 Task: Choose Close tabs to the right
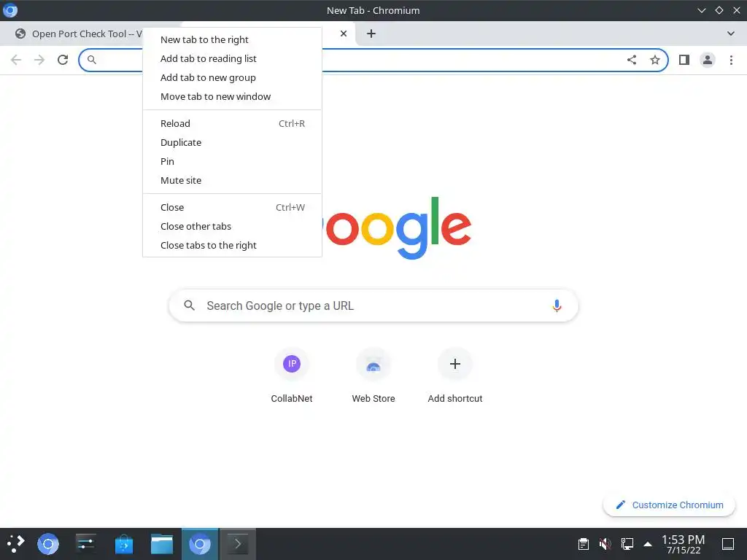tap(232, 245)
